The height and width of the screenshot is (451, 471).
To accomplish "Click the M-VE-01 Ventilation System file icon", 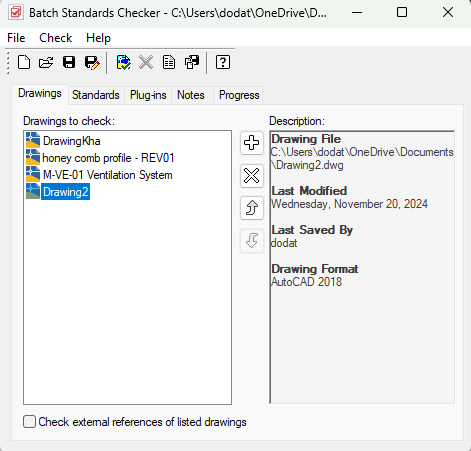I will click(33, 174).
